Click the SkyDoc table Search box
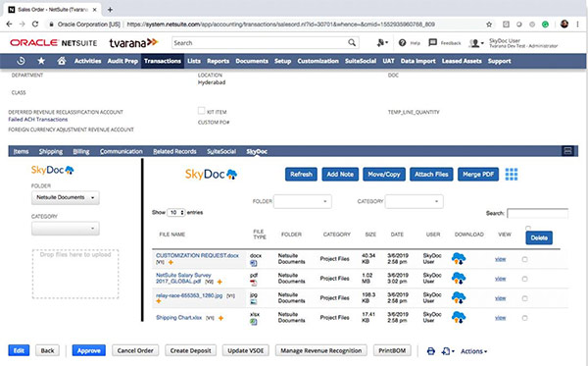Viewport: 588px width, 366px height. pyautogui.click(x=537, y=213)
